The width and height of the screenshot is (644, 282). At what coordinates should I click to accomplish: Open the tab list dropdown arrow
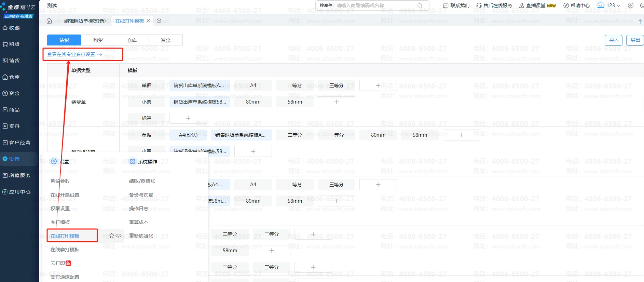click(x=159, y=21)
